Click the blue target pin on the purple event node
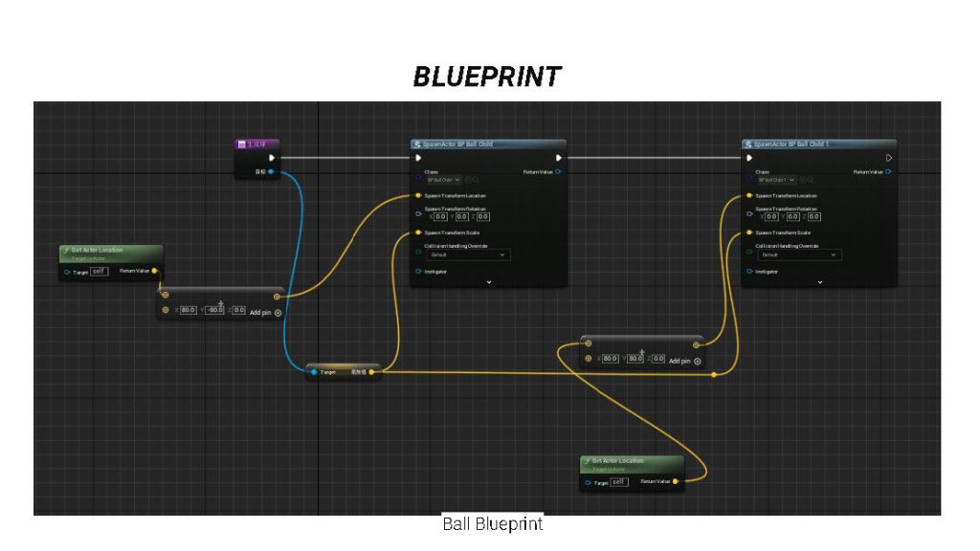The image size is (980, 551). (272, 172)
